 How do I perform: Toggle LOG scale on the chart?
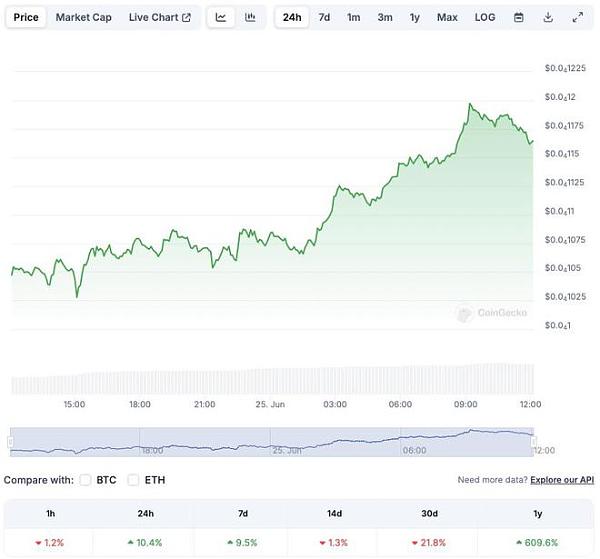tap(485, 18)
